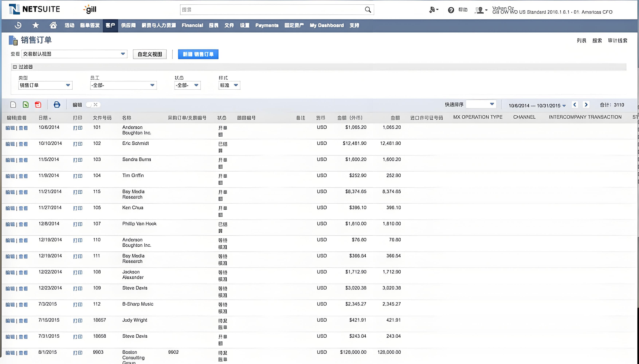Viewport: 639px width, 364px height.
Task: Go to Home via house icon
Action: click(x=53, y=25)
